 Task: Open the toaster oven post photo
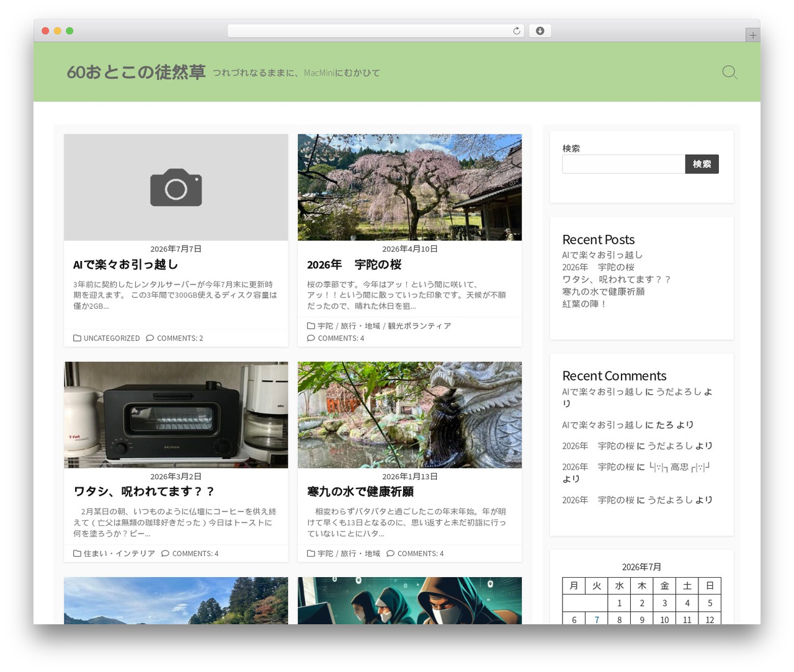pyautogui.click(x=176, y=415)
